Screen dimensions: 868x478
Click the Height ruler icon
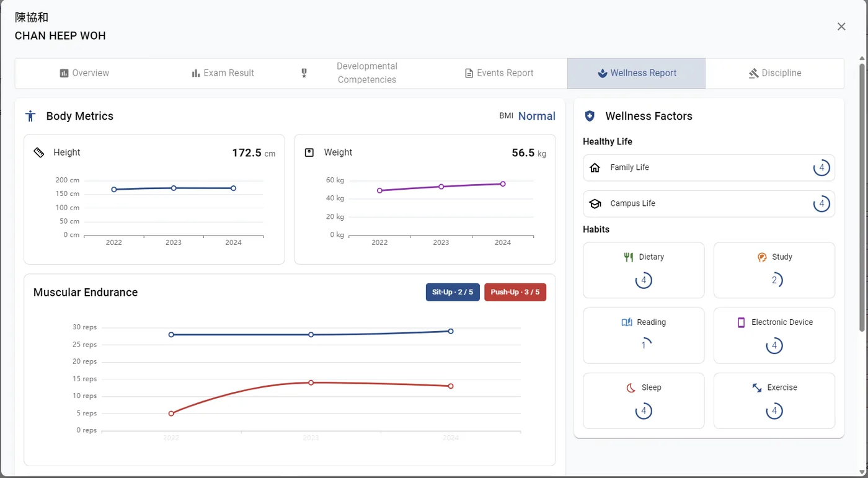pyautogui.click(x=38, y=153)
